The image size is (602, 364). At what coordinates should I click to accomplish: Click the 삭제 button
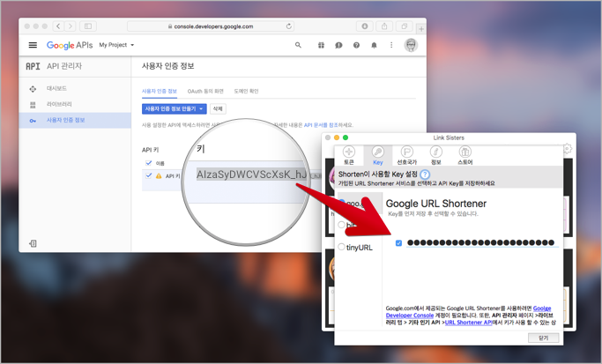[x=218, y=109]
